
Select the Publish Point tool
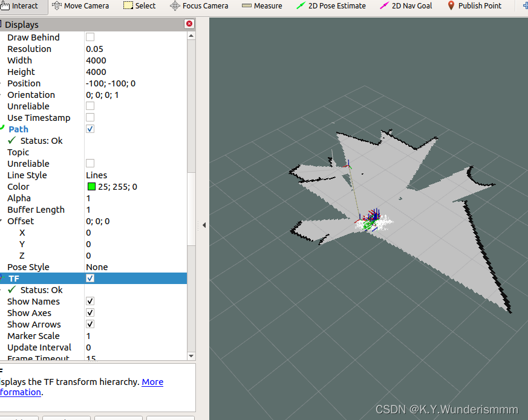pyautogui.click(x=474, y=5)
